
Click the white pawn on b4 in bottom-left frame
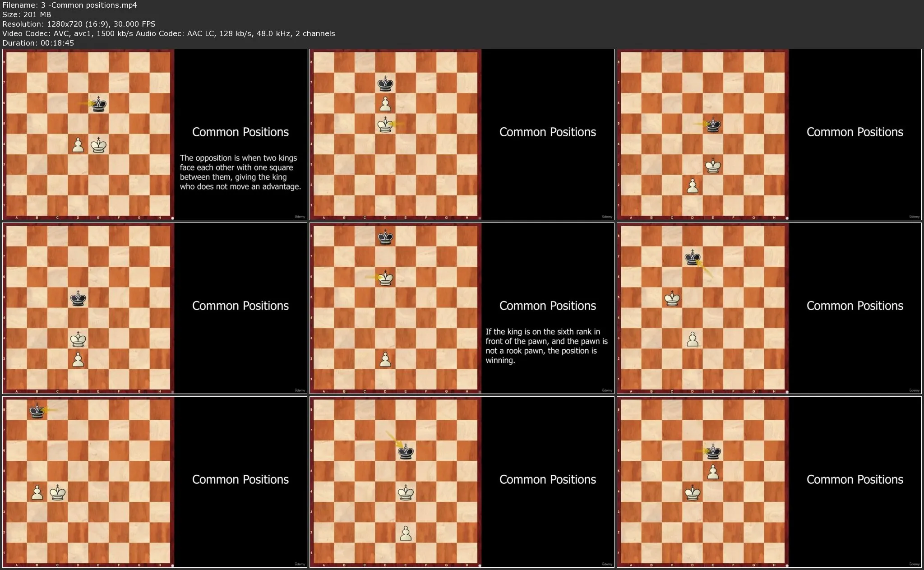(37, 493)
